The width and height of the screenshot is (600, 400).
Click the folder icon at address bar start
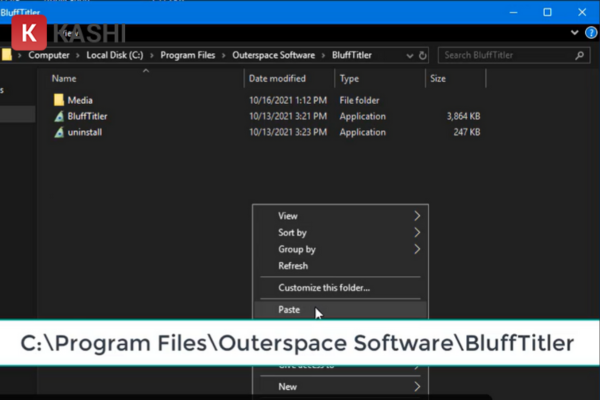click(7, 55)
